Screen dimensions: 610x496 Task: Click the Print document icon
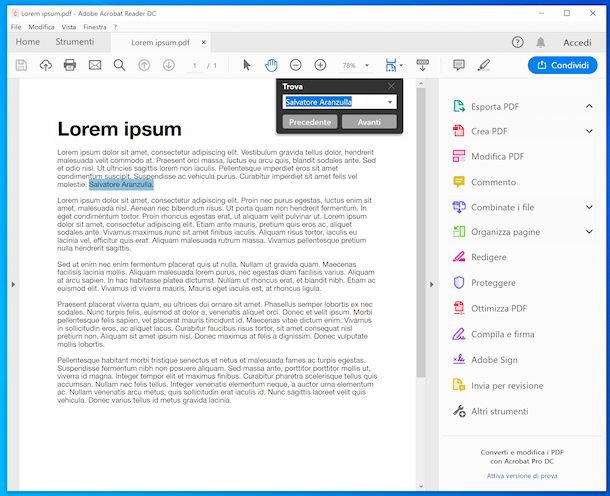click(x=70, y=65)
